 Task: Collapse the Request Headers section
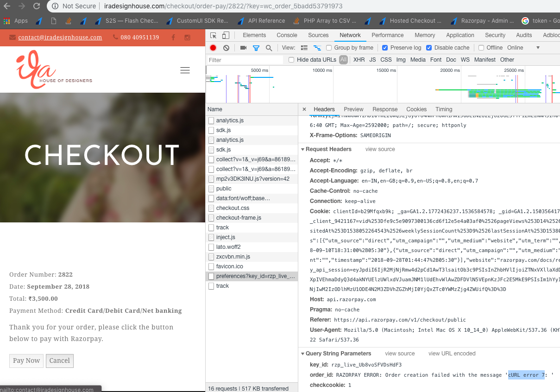pyautogui.click(x=303, y=149)
